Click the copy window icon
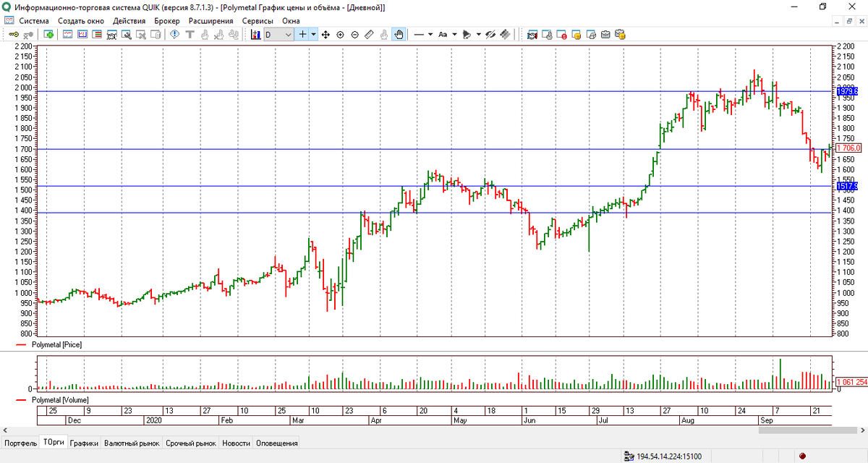Screen dimensions: 868x463 [155, 34]
